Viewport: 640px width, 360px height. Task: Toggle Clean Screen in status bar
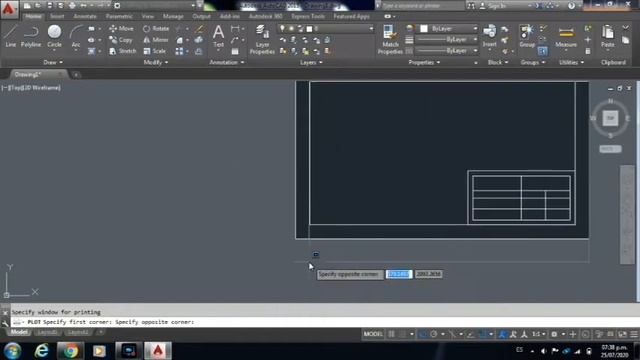(x=622, y=334)
